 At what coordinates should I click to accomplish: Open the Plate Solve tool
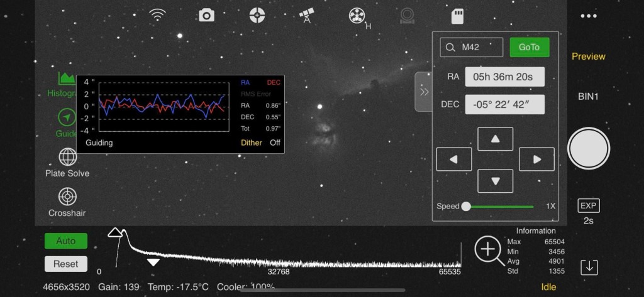(67, 162)
